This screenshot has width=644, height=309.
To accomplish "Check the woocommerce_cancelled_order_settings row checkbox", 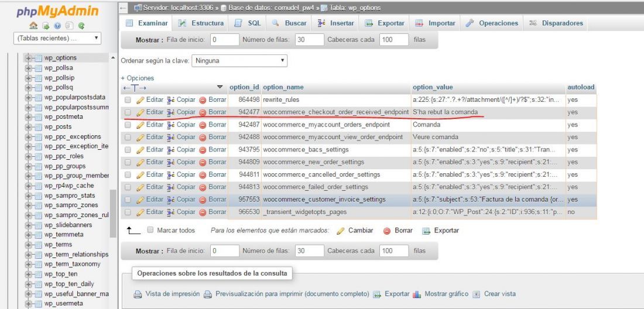I will (x=128, y=175).
